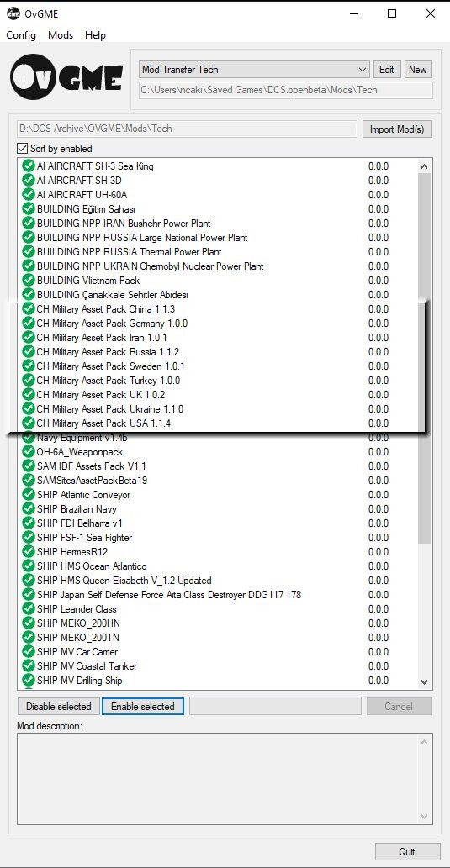Click the Import Mod(s) button
Viewport: 450px width, 868px height.
(397, 129)
